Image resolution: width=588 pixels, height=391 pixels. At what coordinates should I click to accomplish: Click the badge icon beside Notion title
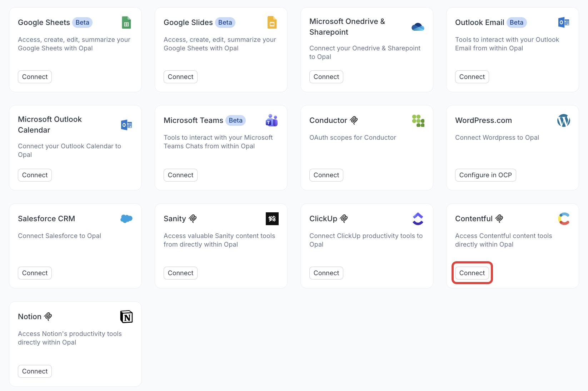coord(48,317)
